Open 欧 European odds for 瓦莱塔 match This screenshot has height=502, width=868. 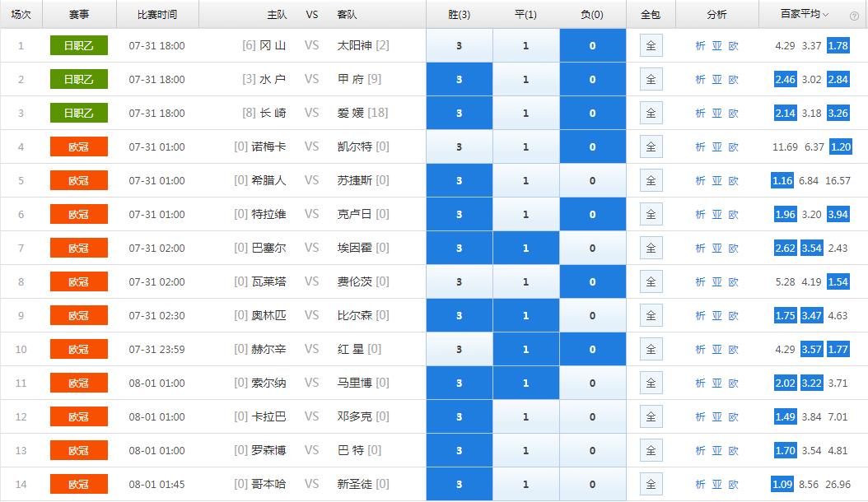pos(734,282)
